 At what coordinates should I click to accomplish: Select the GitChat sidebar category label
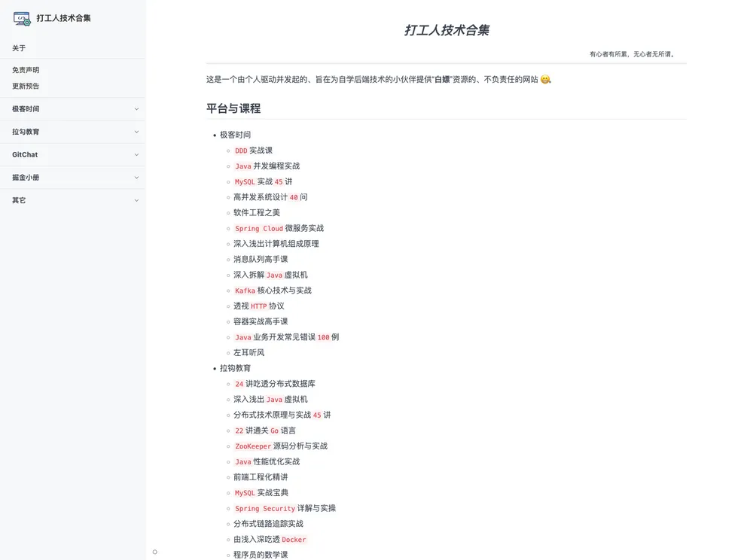[25, 155]
